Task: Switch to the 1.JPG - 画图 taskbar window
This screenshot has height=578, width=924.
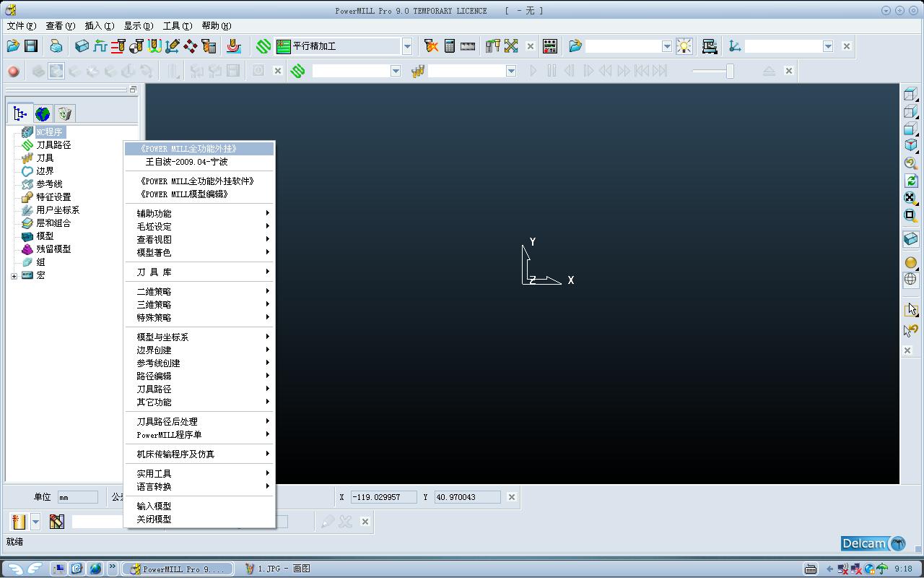Action: point(278,569)
